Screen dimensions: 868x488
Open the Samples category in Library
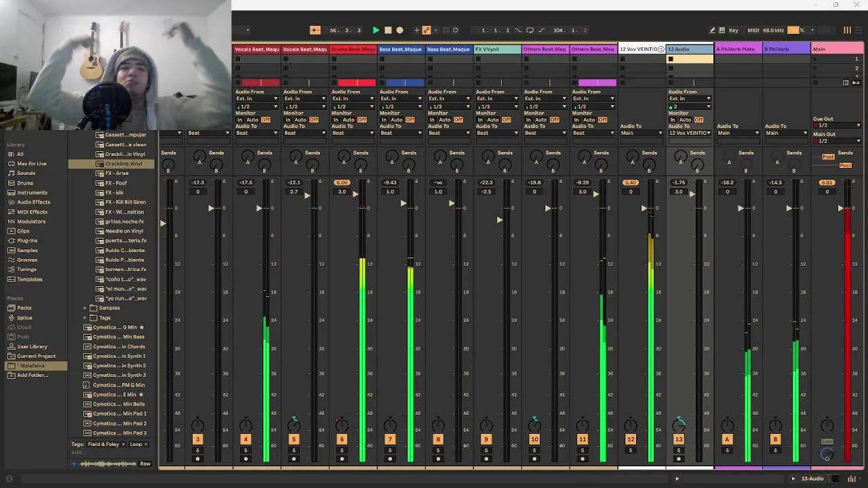coord(27,250)
